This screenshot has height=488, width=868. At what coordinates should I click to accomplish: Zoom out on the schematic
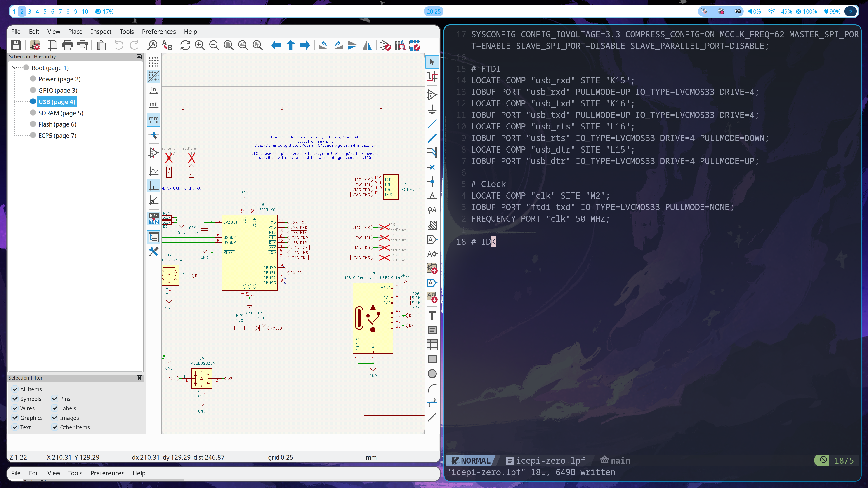pos(214,45)
